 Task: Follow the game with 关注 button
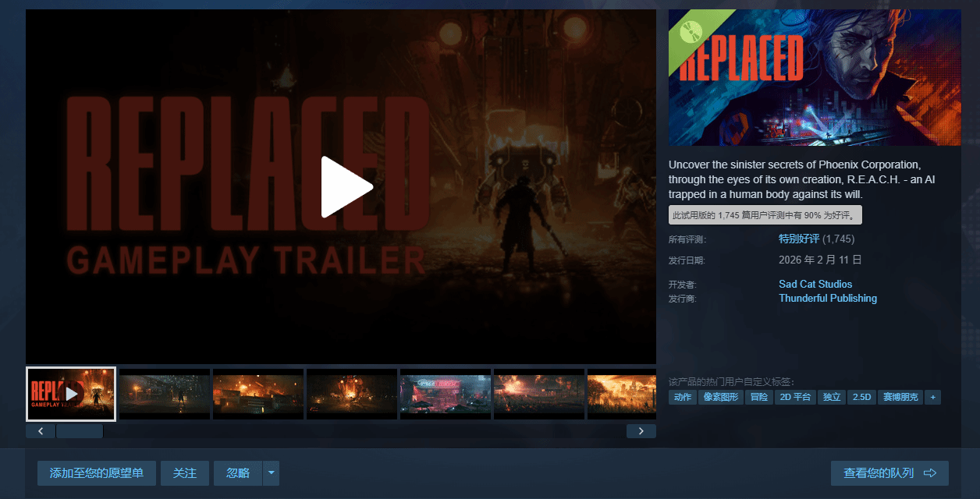point(185,473)
